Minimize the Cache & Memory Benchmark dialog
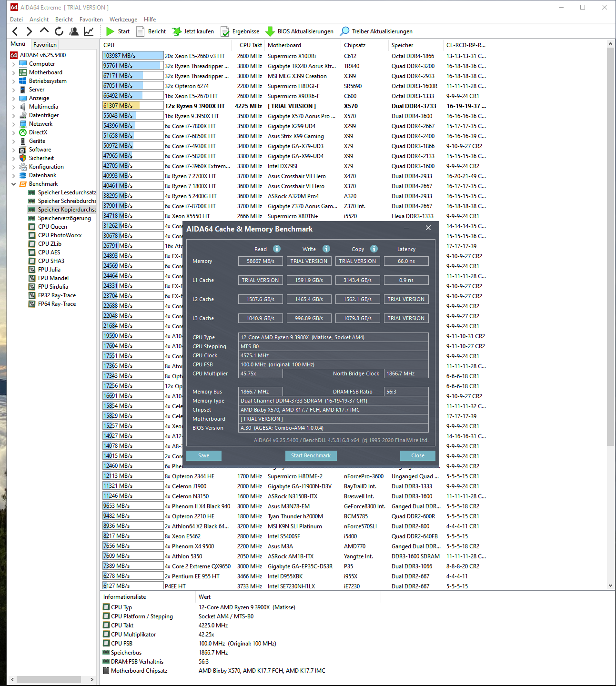This screenshot has height=686, width=616. coord(406,228)
